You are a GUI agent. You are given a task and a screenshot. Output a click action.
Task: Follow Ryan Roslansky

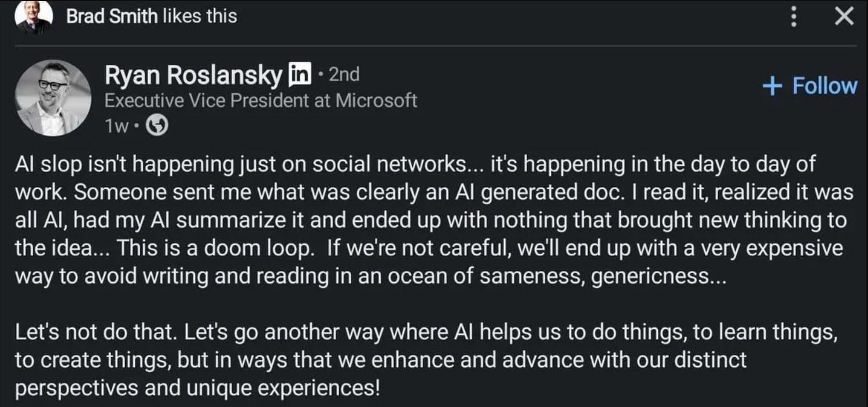click(x=810, y=86)
